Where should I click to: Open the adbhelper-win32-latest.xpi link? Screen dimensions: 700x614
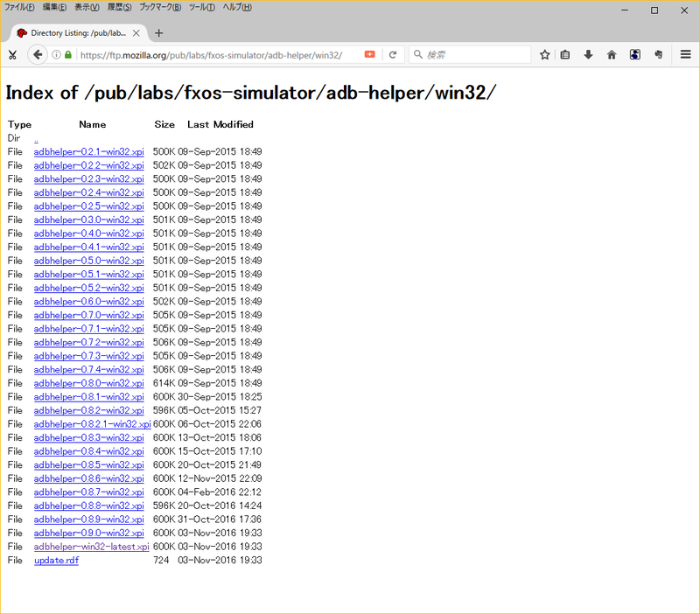(92, 547)
